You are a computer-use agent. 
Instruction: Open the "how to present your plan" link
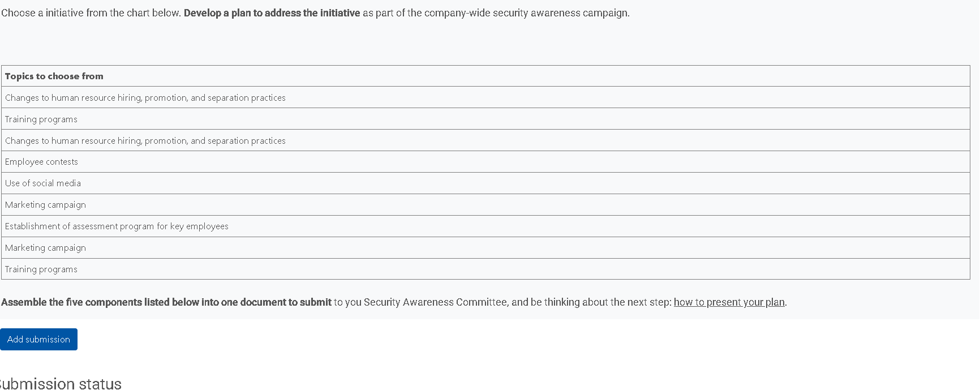tap(729, 302)
